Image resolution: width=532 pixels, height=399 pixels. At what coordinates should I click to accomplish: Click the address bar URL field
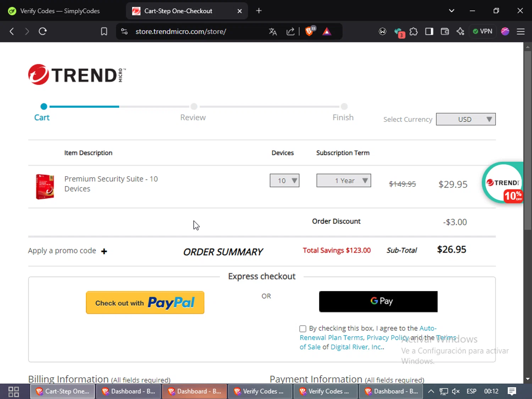tap(181, 32)
